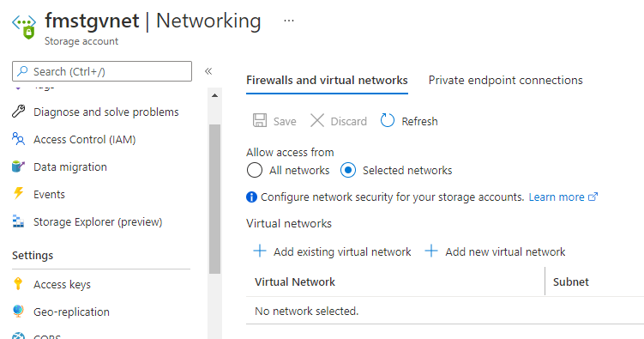Screen dimensions: 644x339
Task: Click the Access keys key icon
Action: pyautogui.click(x=18, y=284)
